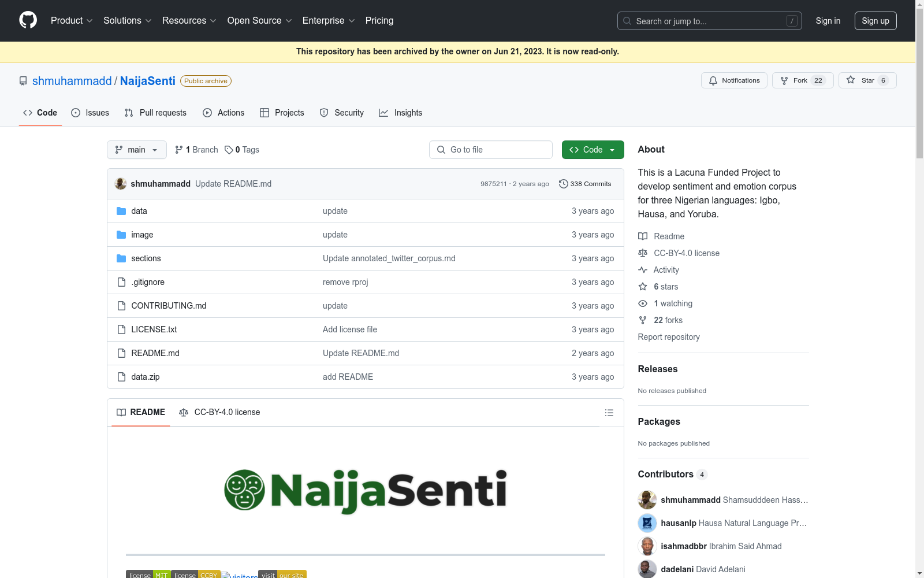
Task: Click the .gitignore file icon
Action: (121, 282)
